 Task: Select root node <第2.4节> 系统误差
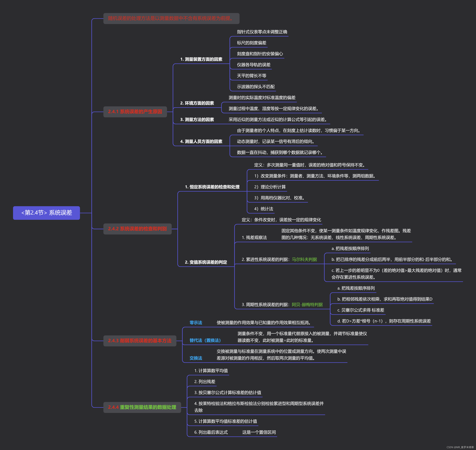(x=46, y=213)
